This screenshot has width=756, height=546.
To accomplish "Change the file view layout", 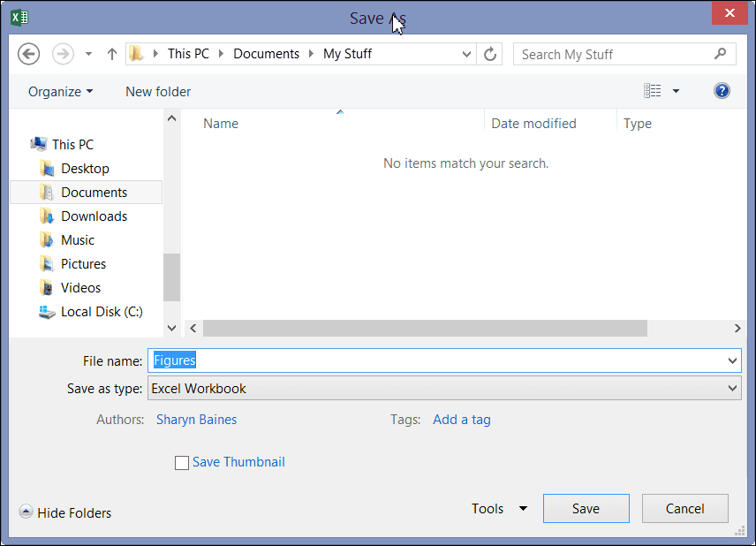I will [x=652, y=90].
